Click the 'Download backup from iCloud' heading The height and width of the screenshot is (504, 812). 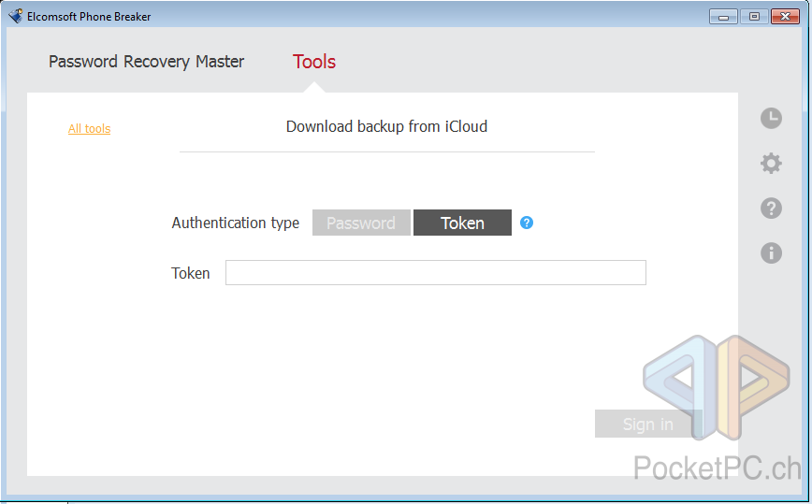(x=387, y=126)
